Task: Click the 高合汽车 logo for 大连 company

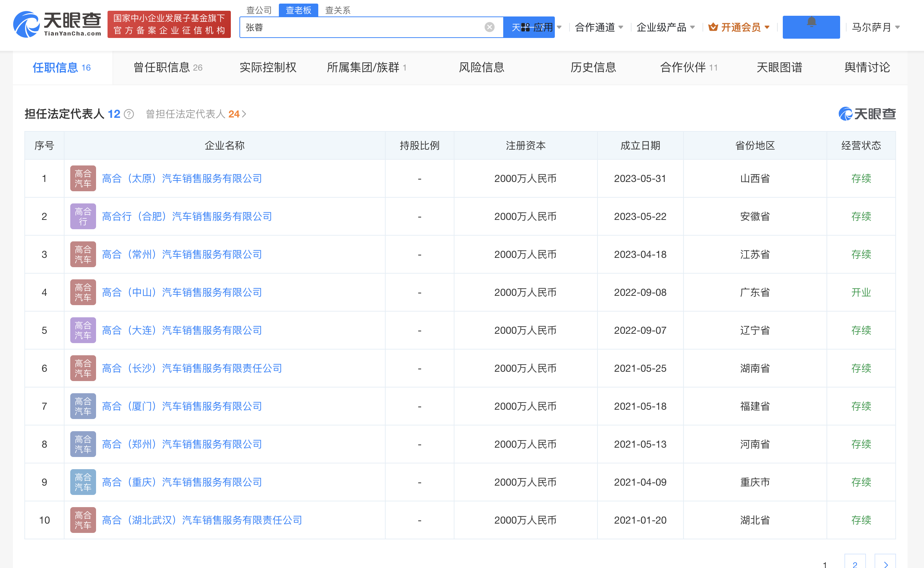Action: 83,330
